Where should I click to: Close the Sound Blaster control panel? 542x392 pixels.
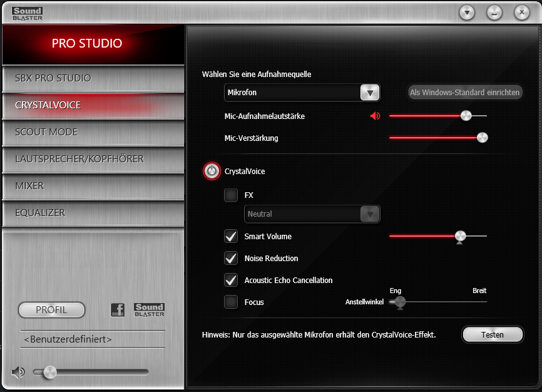click(x=521, y=13)
